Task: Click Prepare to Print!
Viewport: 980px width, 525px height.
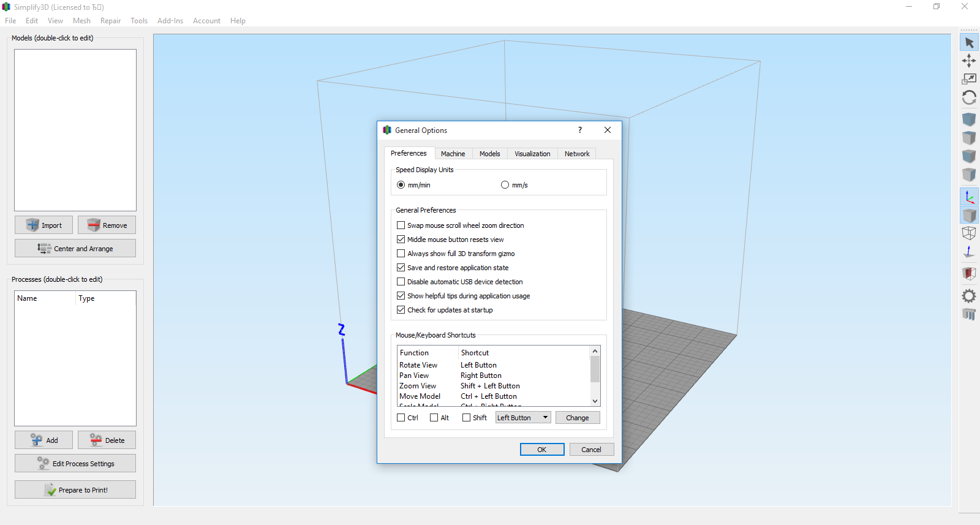Action: (x=75, y=489)
